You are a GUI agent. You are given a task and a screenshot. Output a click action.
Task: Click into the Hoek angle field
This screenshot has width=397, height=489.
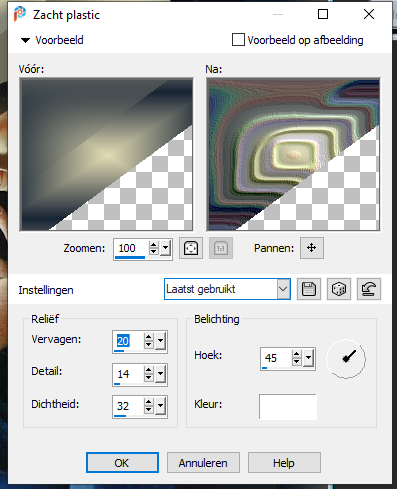276,358
